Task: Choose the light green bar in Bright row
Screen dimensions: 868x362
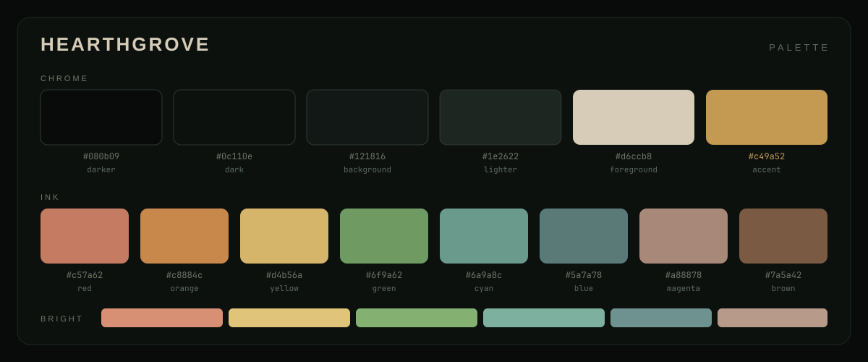Action: pyautogui.click(x=417, y=318)
